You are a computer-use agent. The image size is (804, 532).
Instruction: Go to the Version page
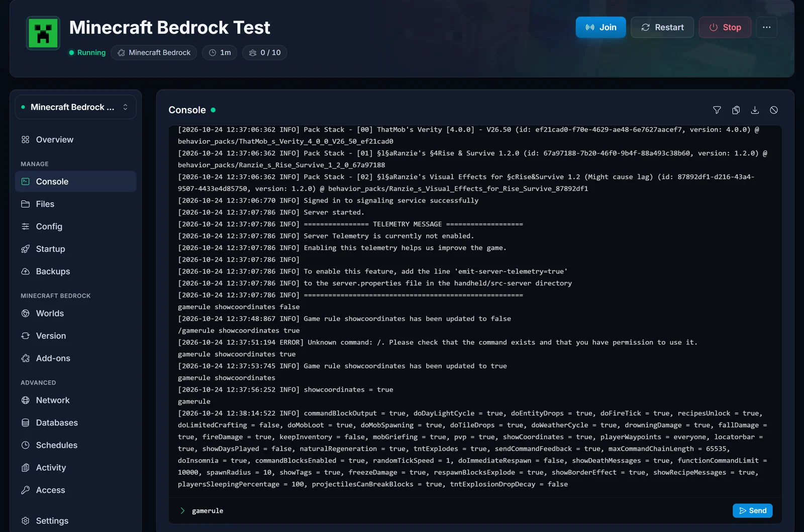point(75,336)
